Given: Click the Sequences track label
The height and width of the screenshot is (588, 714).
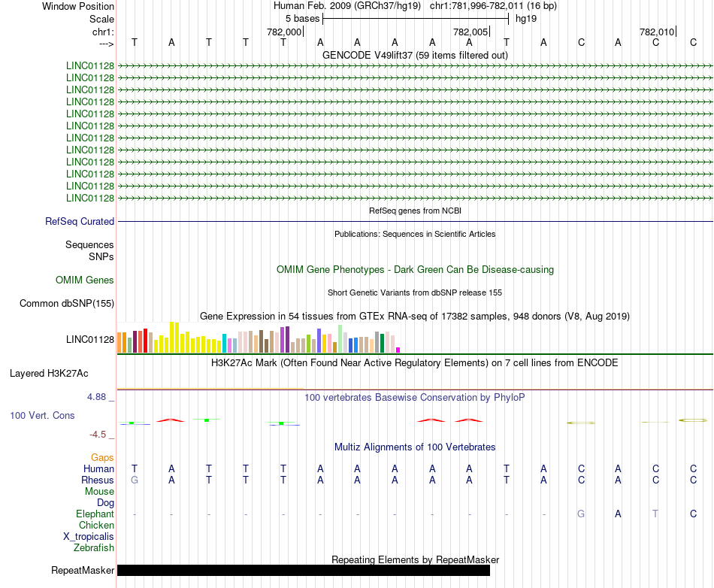Looking at the screenshot, I should point(89,244).
